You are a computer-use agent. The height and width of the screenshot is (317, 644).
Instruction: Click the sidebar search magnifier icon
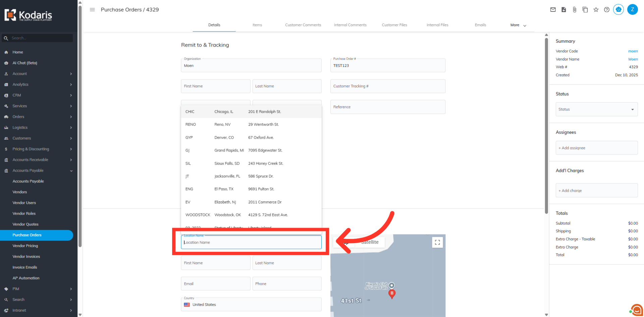[6, 38]
